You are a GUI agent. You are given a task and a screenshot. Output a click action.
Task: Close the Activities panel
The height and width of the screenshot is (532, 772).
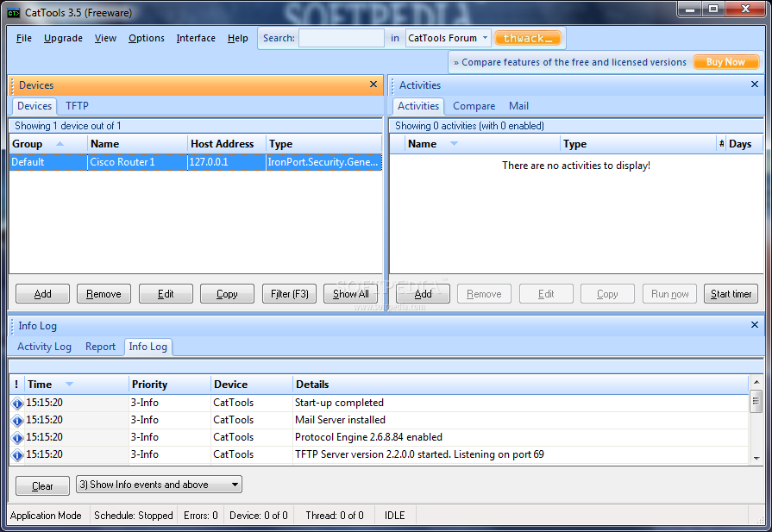point(754,84)
